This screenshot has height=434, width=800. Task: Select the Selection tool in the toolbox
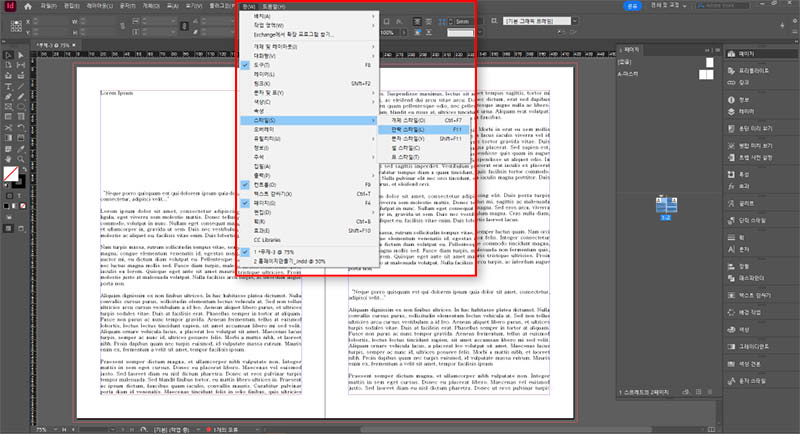coord(9,55)
